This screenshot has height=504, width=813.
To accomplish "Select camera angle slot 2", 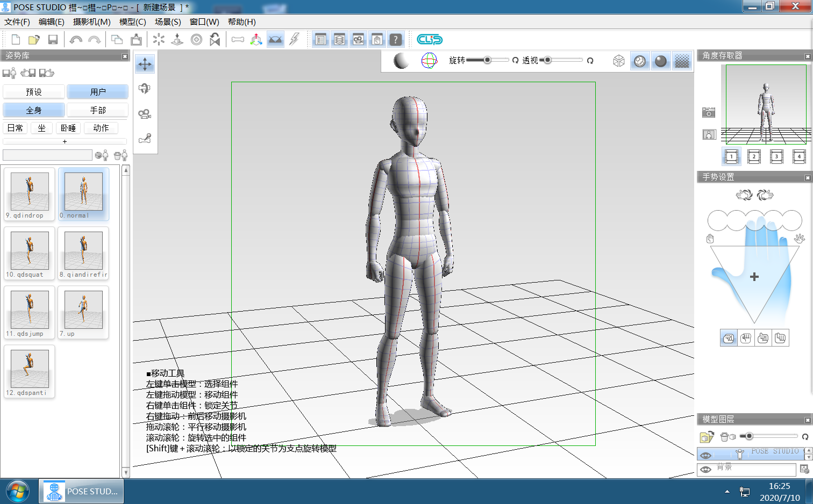I will tap(754, 156).
